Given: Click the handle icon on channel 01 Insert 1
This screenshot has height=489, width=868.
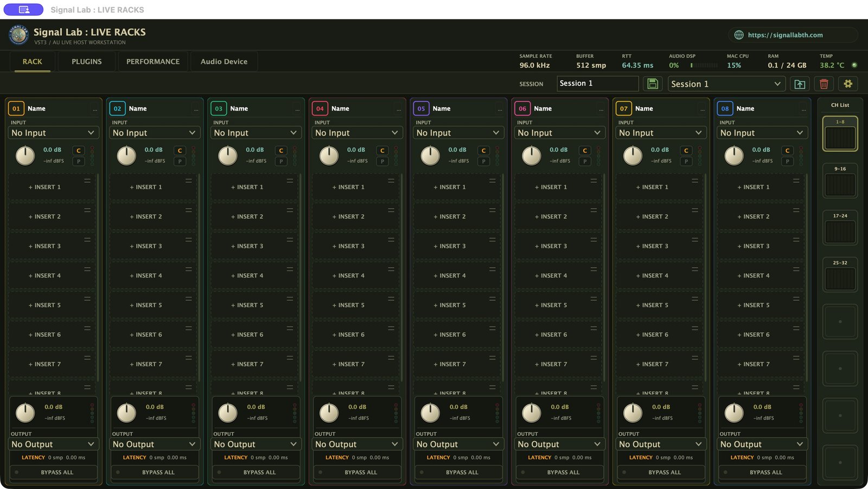Looking at the screenshot, I should 87,181.
